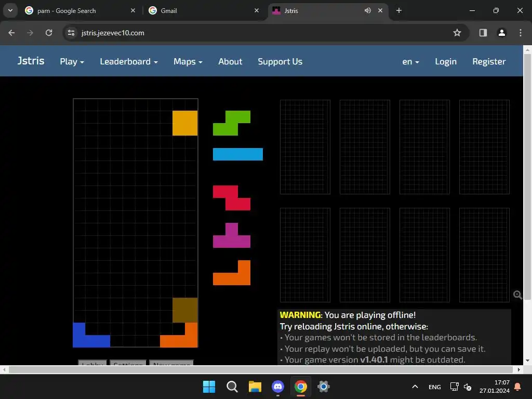
Task: Expand the Leaderboard dropdown
Action: (x=129, y=61)
